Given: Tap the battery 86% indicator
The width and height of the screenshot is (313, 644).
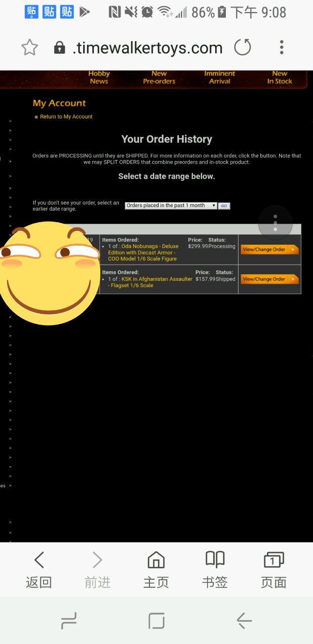Looking at the screenshot, I should [209, 12].
